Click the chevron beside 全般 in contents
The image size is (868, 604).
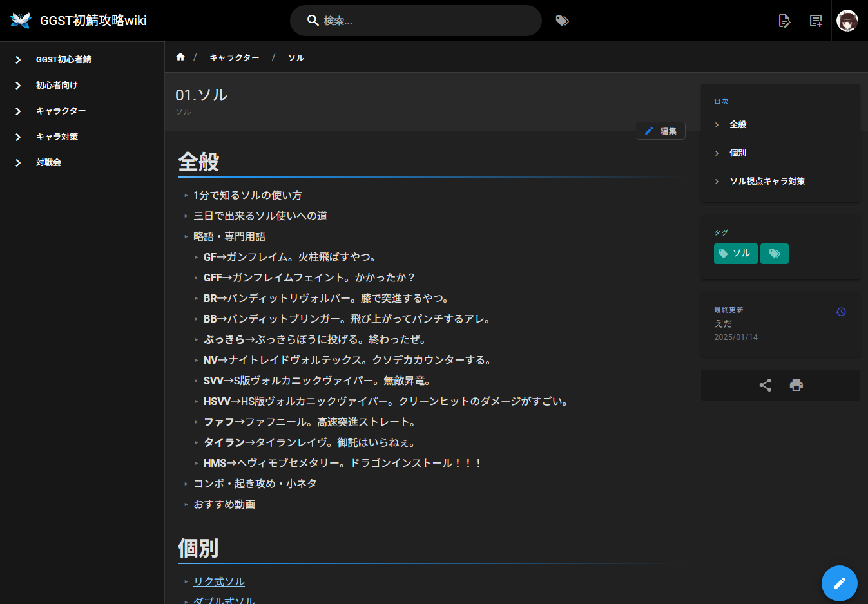click(717, 124)
